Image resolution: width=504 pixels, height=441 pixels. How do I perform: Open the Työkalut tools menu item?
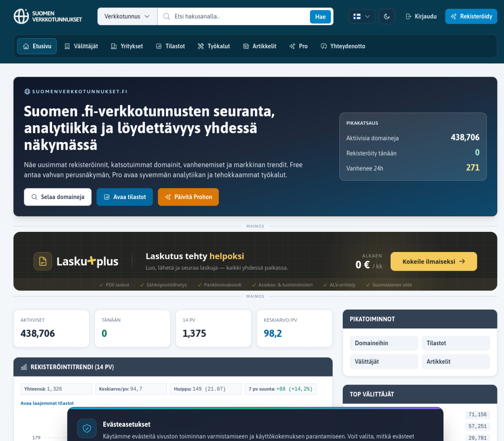coord(214,46)
